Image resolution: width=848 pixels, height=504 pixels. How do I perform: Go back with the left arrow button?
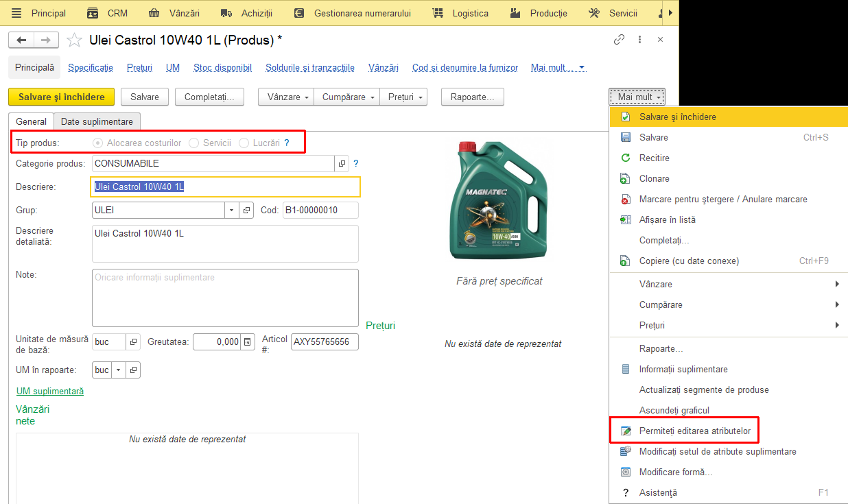(x=21, y=40)
